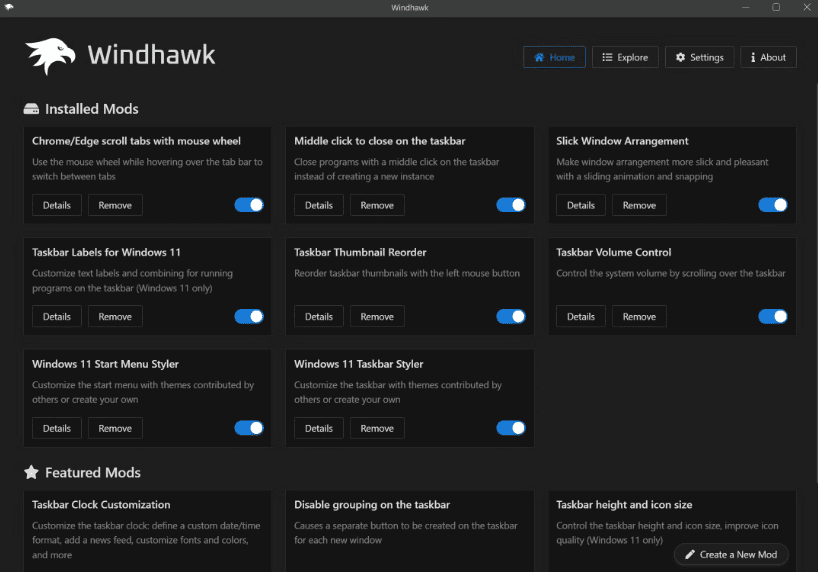Open Details for Taskbar Thumbnail Reorder
Viewport: 818px width, 572px height.
coord(319,316)
